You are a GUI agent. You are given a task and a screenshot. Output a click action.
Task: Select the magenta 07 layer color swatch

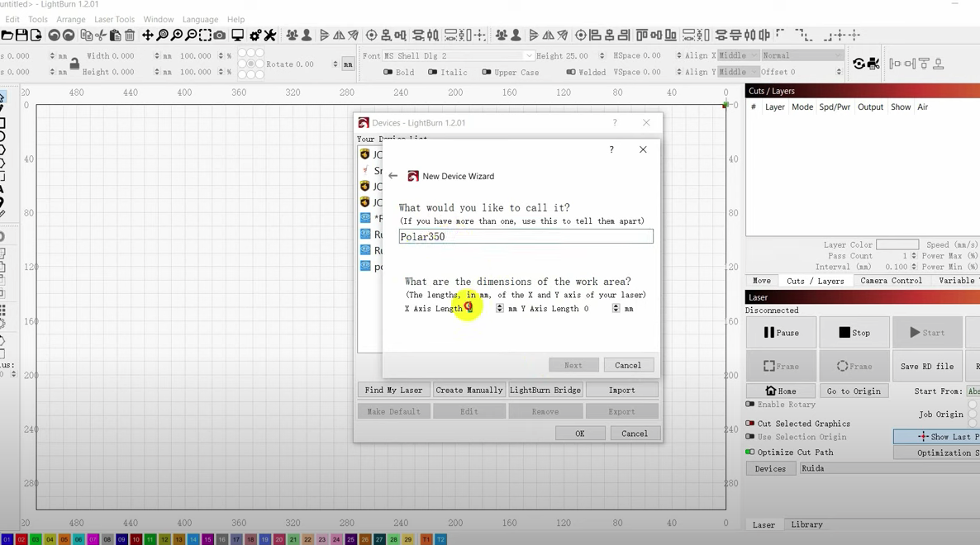[93, 539]
